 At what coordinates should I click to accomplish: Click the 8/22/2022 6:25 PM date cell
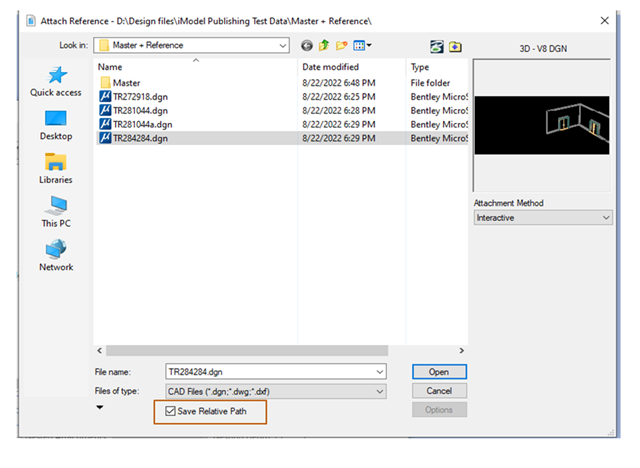(x=339, y=97)
